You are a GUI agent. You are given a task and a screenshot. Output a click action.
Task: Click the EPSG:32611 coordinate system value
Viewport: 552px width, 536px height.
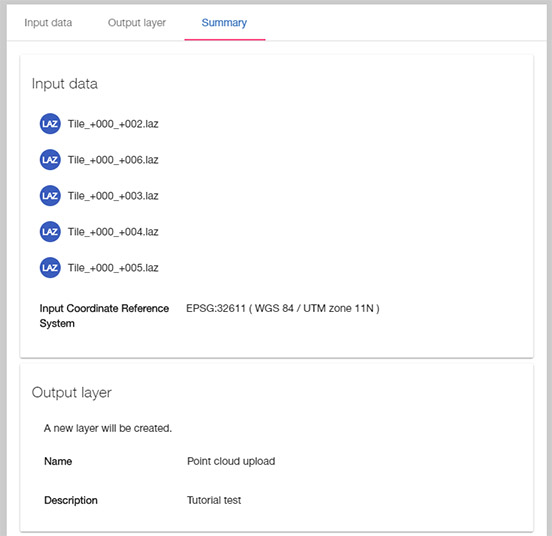[283, 308]
